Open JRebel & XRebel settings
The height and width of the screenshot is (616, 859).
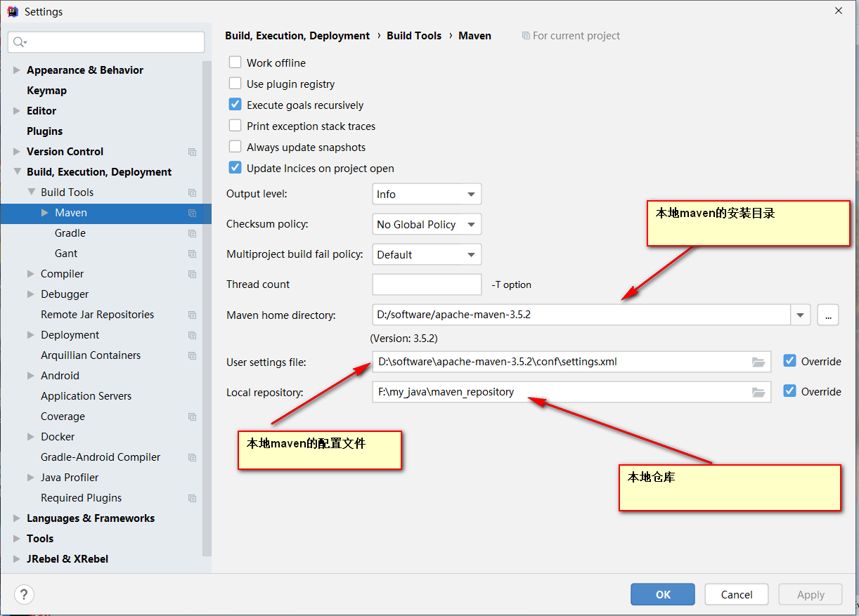coord(67,559)
